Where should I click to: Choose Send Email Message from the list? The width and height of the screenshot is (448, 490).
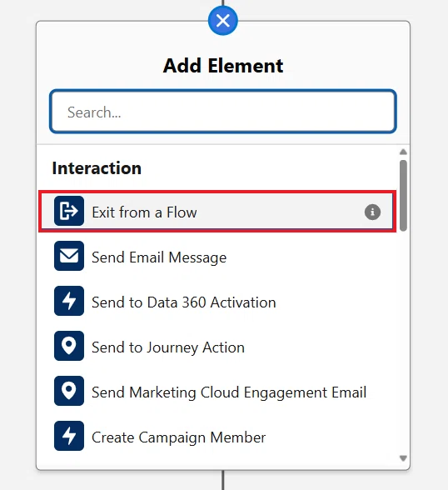click(159, 257)
